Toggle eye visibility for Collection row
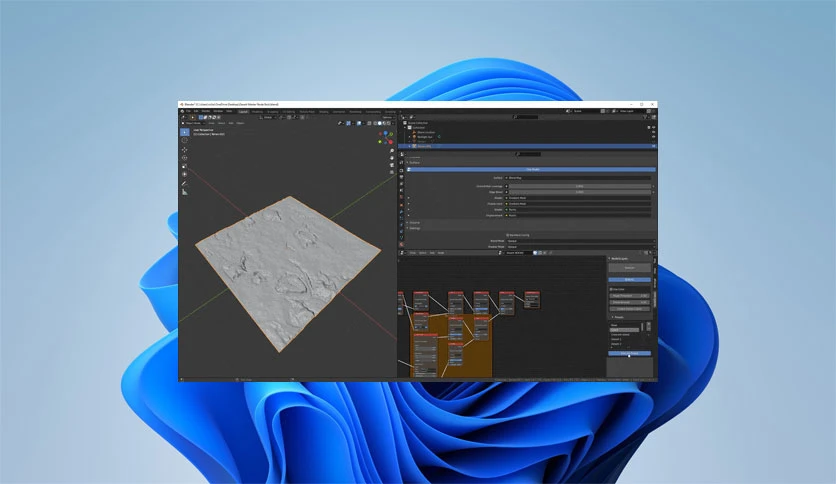 654,127
